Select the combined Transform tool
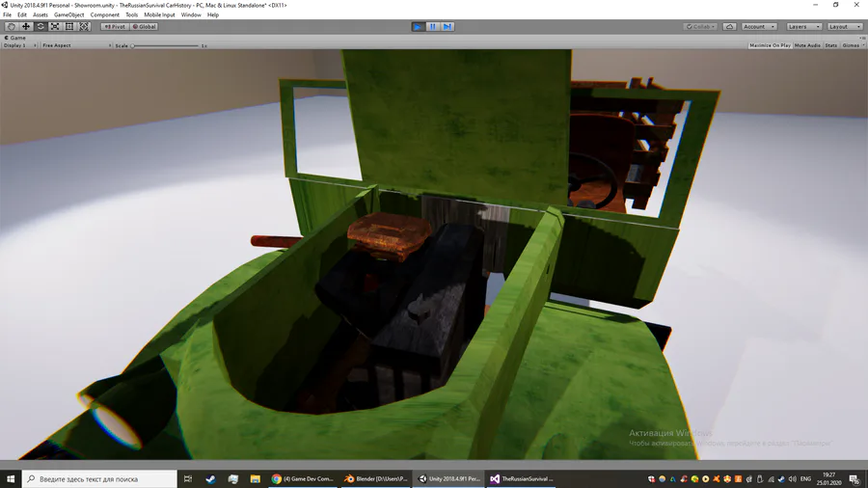The width and height of the screenshot is (868, 488). pyautogui.click(x=84, y=27)
